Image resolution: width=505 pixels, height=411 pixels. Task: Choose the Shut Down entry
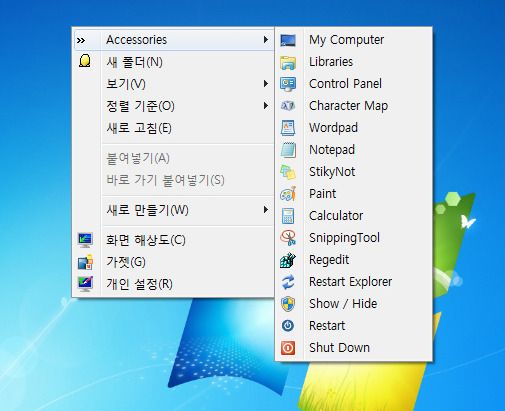tap(354, 348)
